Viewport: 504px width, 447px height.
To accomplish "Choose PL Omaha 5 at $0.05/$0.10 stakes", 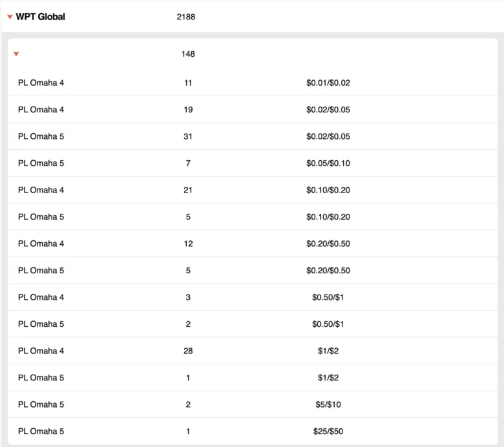I will (x=41, y=163).
